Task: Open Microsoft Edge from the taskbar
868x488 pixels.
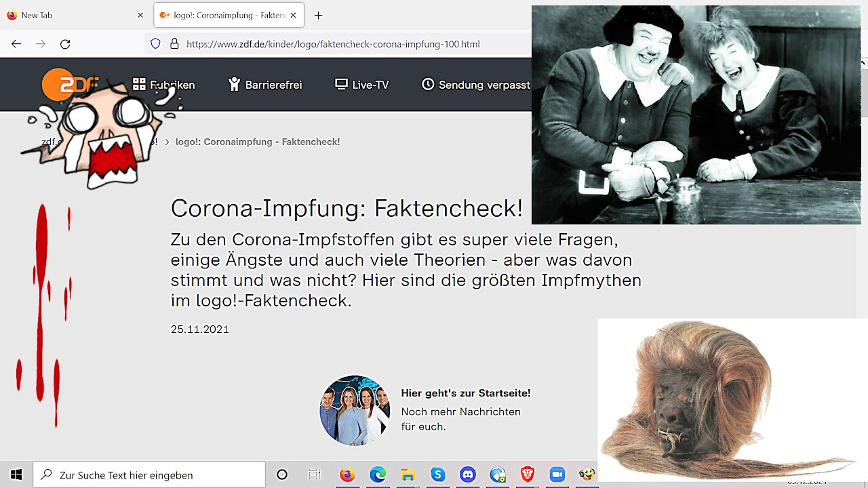Action: [378, 474]
